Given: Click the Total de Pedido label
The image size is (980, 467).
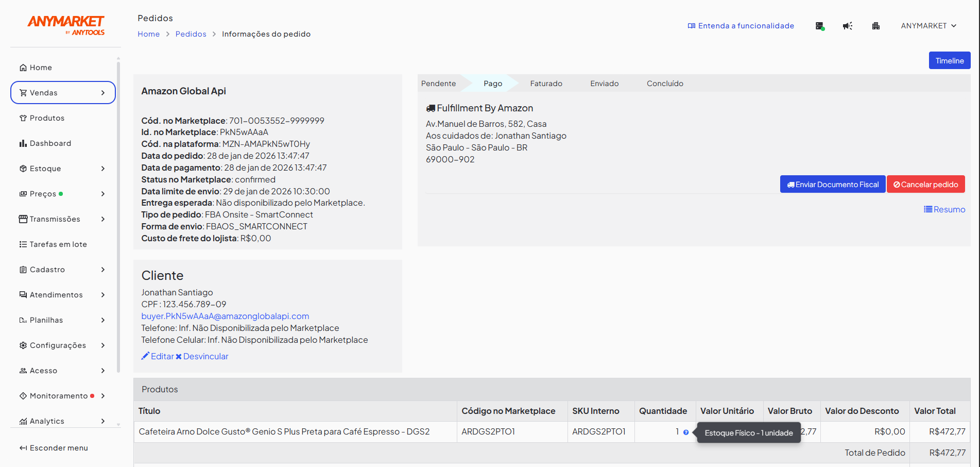Looking at the screenshot, I should [874, 453].
